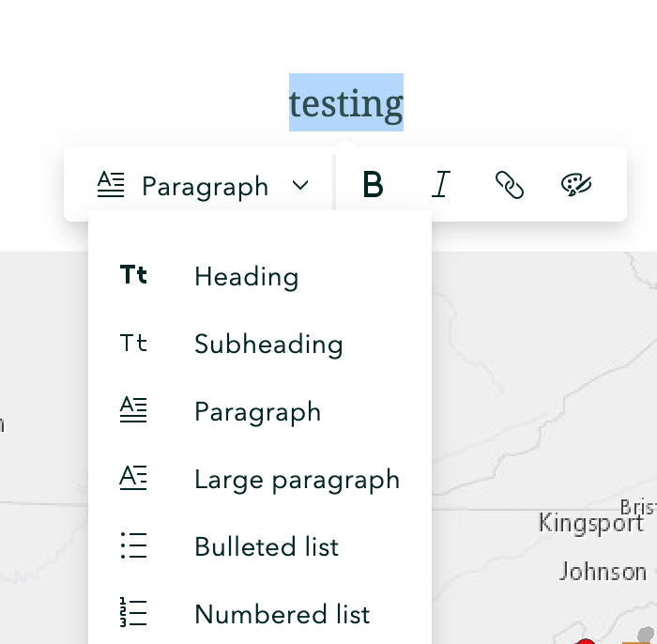Open the text color palette icon

point(576,185)
